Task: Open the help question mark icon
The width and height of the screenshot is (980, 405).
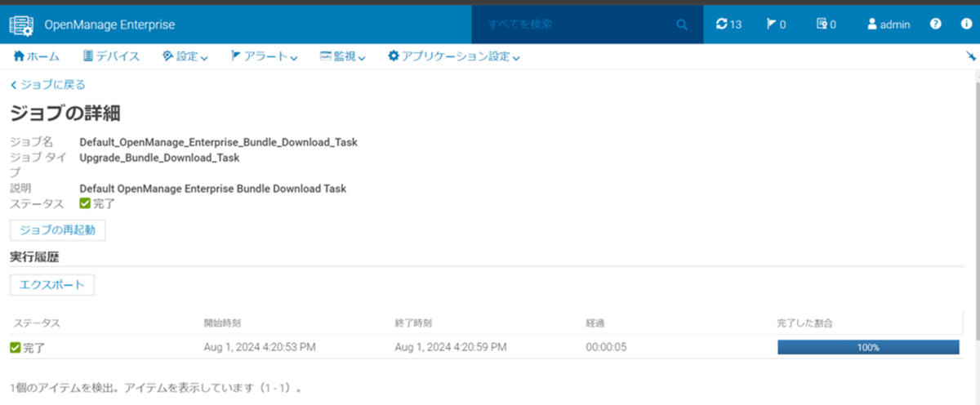Action: [936, 24]
